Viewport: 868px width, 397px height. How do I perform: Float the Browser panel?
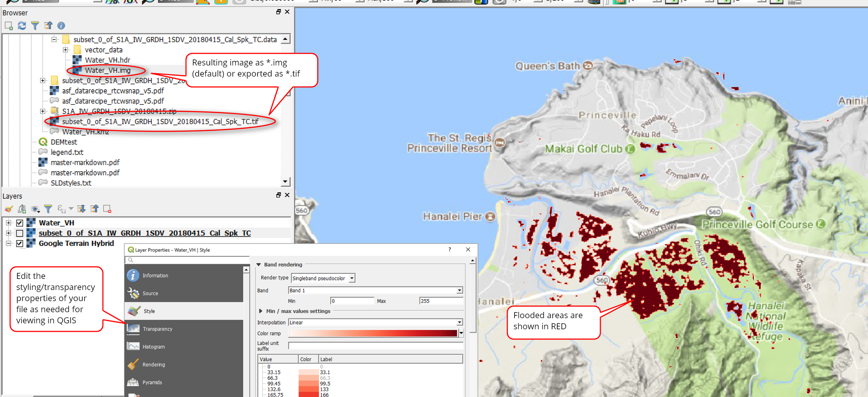tap(278, 12)
